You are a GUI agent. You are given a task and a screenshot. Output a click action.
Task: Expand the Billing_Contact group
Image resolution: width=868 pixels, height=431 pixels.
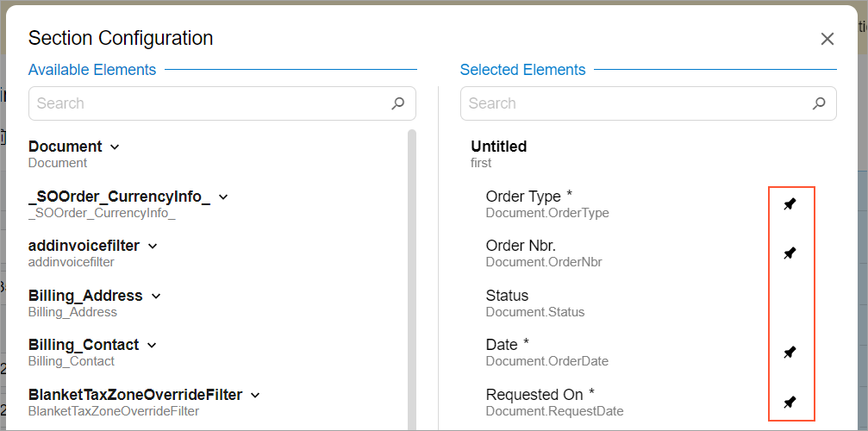coord(152,345)
